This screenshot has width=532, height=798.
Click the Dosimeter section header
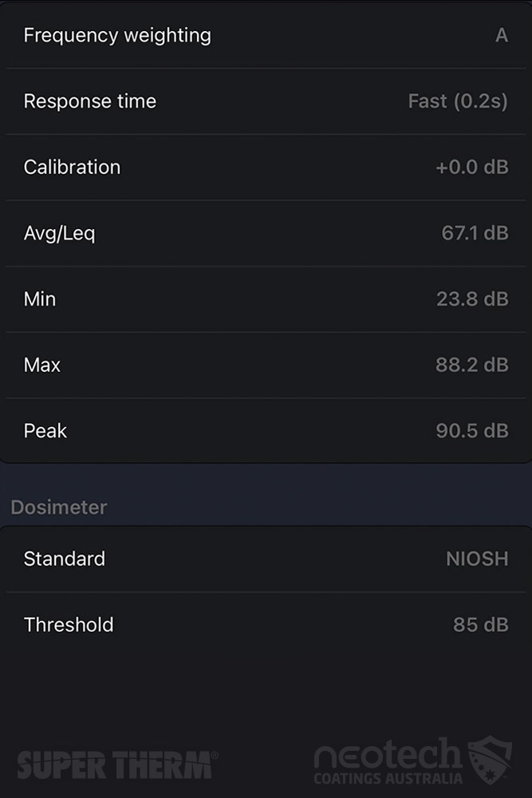pos(59,508)
